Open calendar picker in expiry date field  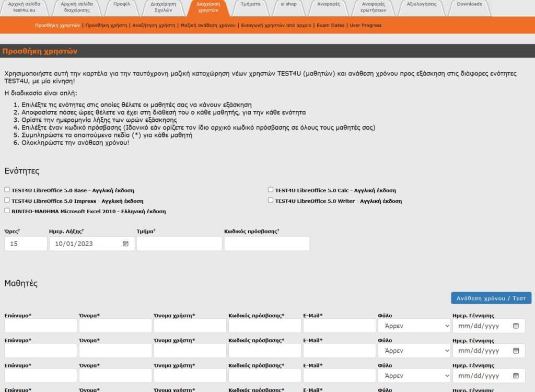[x=125, y=244]
